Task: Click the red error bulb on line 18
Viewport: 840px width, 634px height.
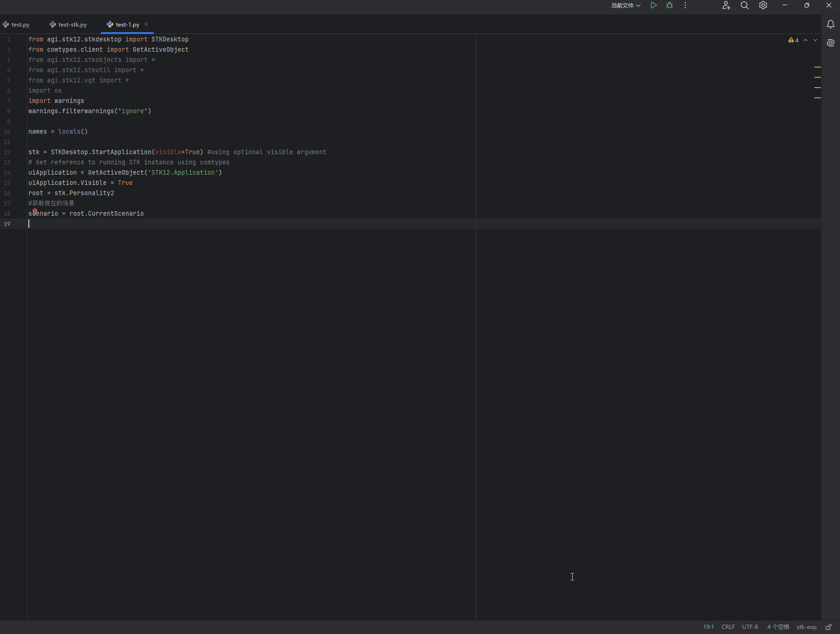Action: click(x=35, y=211)
